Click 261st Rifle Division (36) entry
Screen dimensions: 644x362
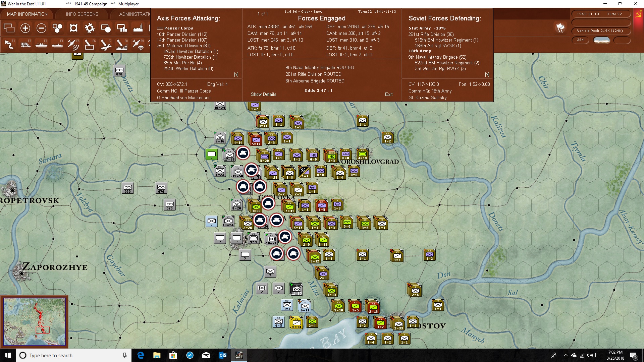tap(431, 34)
